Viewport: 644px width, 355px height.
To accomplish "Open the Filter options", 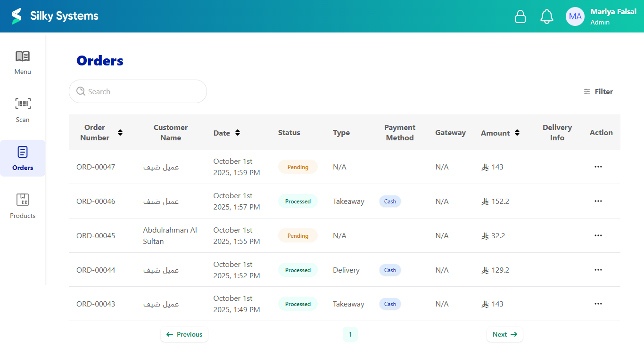I will point(598,92).
